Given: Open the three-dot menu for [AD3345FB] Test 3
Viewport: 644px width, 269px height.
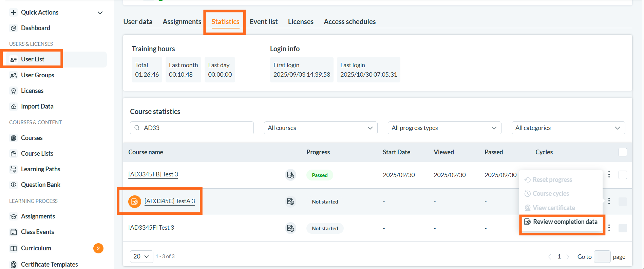Looking at the screenshot, I should [x=609, y=174].
